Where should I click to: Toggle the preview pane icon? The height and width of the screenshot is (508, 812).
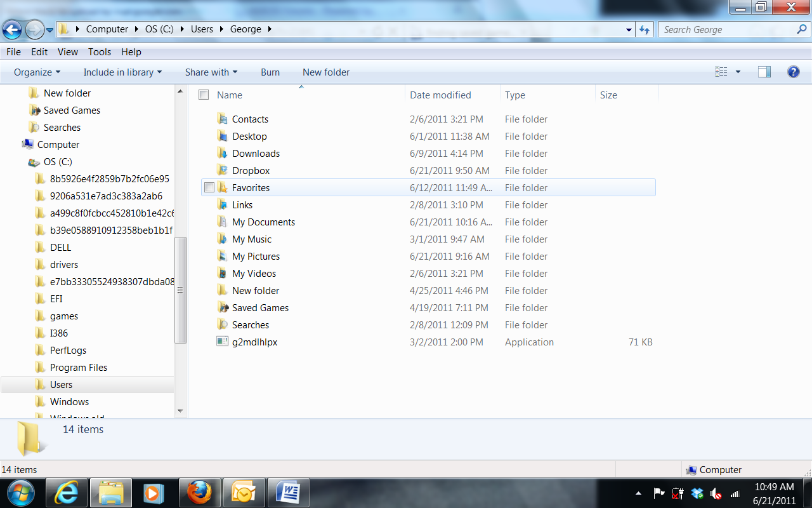click(x=764, y=72)
